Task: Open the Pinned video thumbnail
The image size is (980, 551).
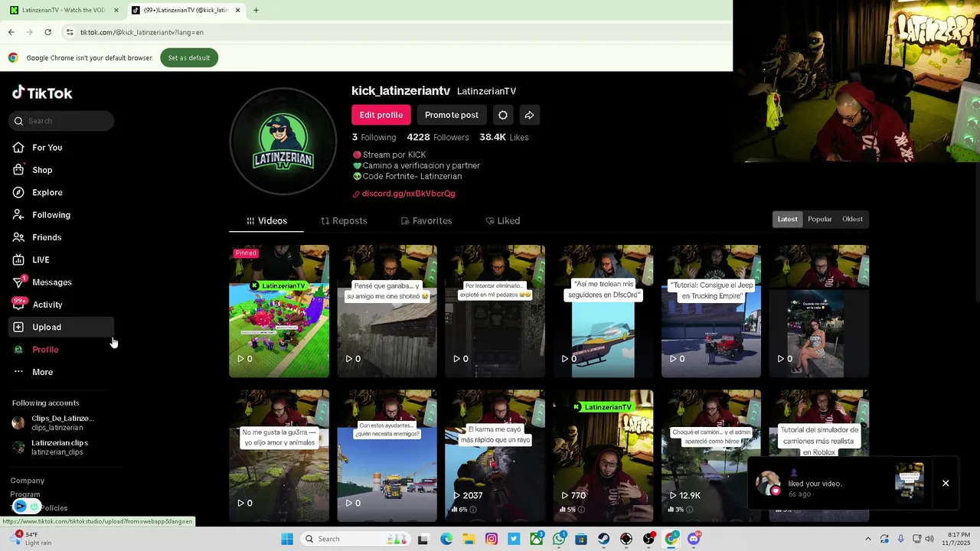Action: pyautogui.click(x=279, y=311)
